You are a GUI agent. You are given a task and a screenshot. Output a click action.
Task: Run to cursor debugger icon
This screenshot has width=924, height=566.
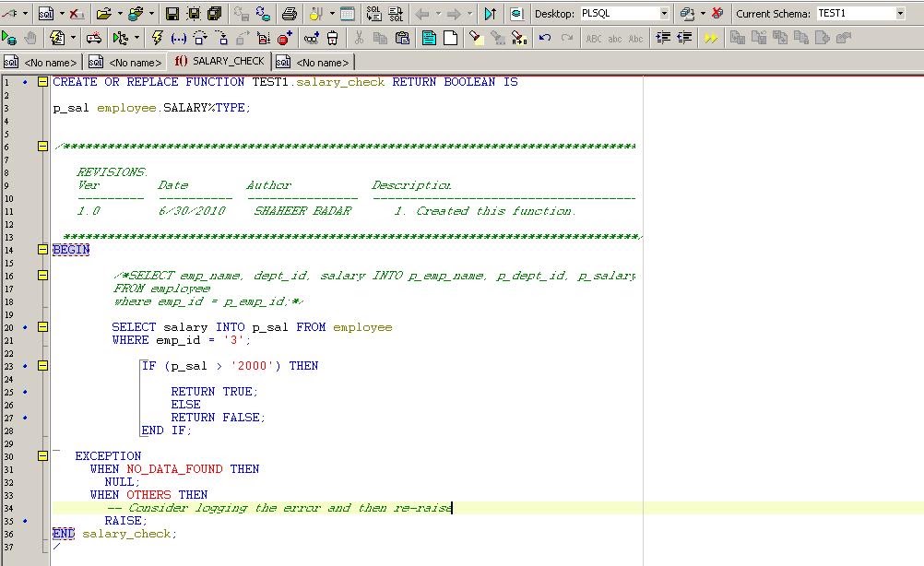tap(264, 38)
